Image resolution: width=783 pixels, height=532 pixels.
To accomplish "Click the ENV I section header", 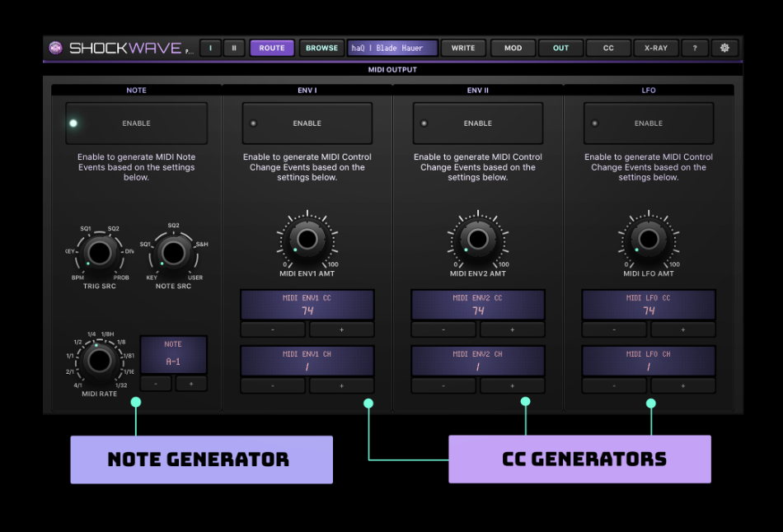I will pyautogui.click(x=307, y=91).
